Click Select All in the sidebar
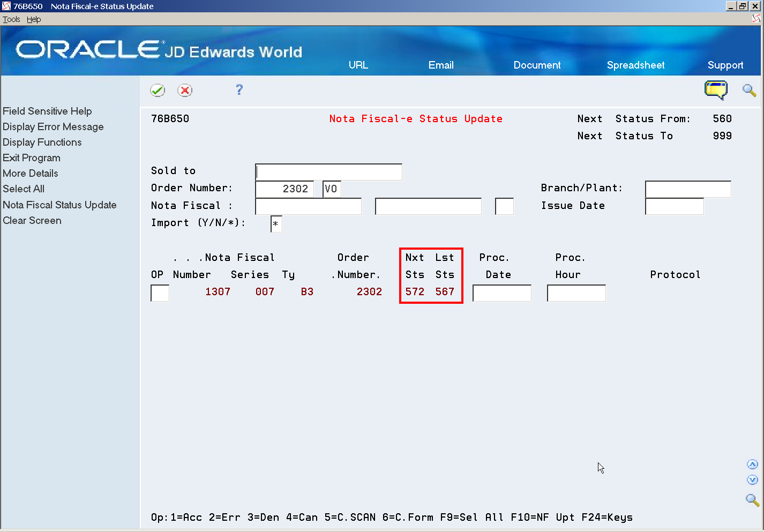764x532 pixels. 24,189
